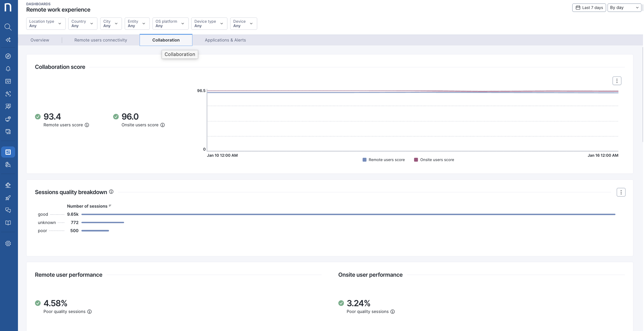The height and width of the screenshot is (331, 644).
Task: Toggle Onsite users score legend entry
Action: point(434,160)
